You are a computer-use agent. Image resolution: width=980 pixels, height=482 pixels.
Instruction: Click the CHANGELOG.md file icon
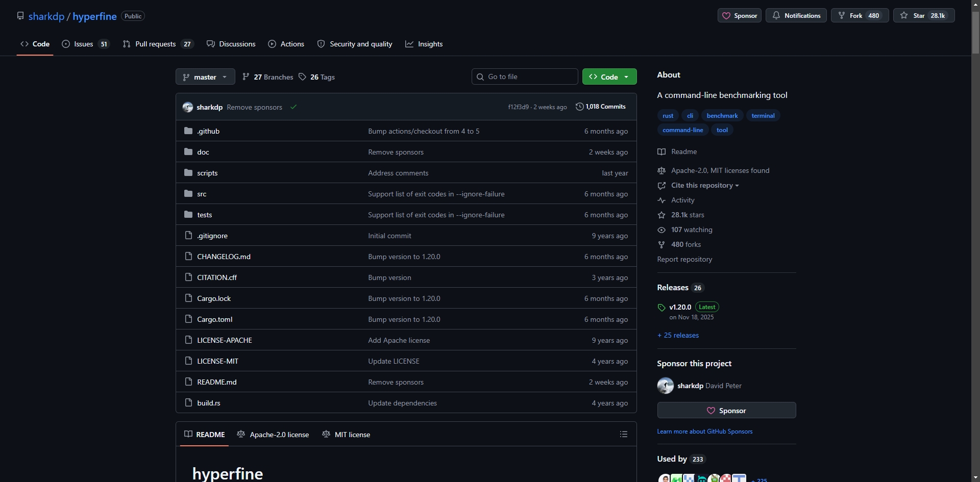click(188, 257)
